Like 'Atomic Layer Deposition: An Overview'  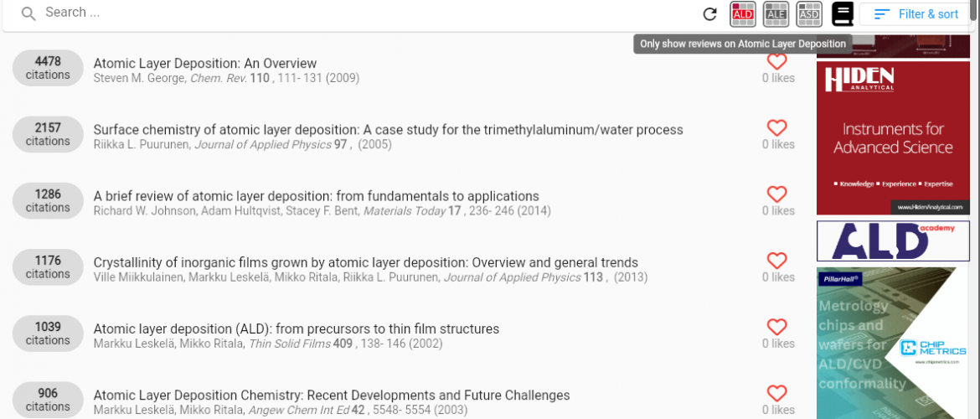click(776, 62)
